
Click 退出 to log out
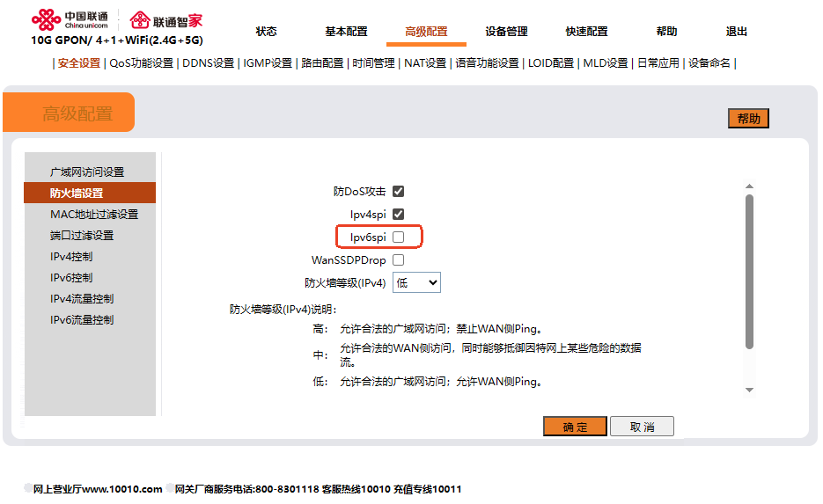click(x=736, y=32)
